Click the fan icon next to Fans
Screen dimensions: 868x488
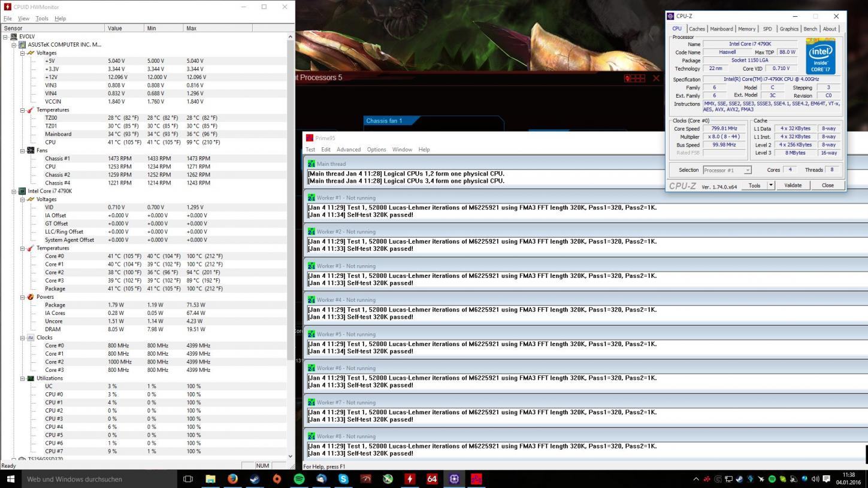[31, 150]
